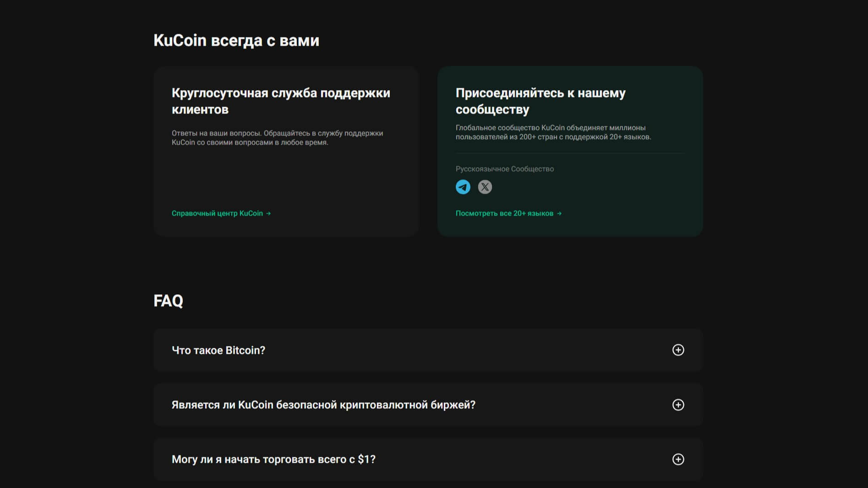Click the "Глобальное сообщество KuCoin" description text
The image size is (868, 488).
[553, 132]
